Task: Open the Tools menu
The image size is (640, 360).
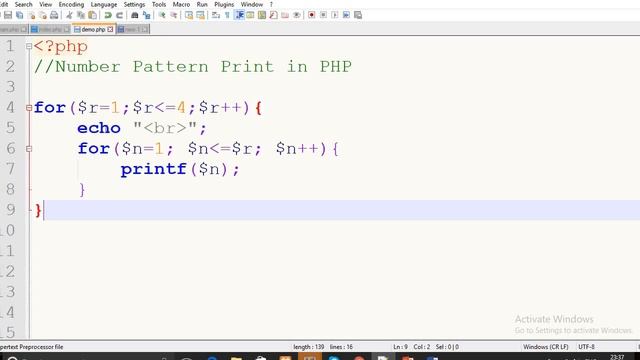Action: coord(159,4)
